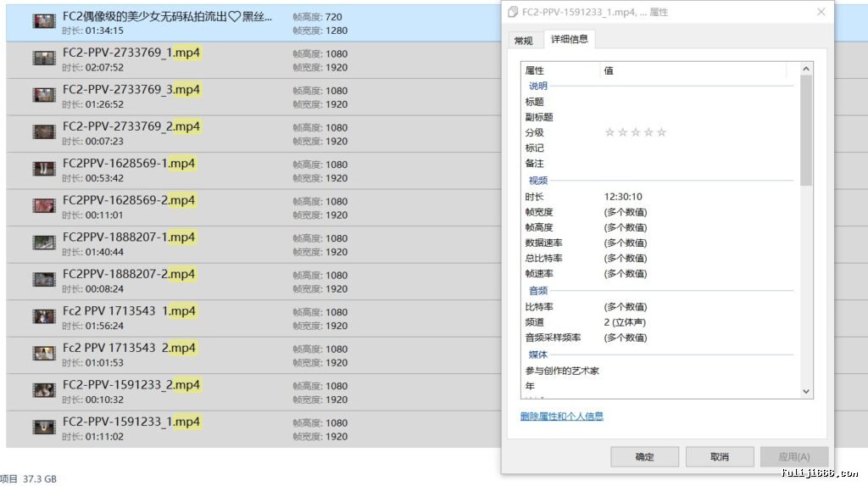
Task: Click the 取消 button
Action: pos(720,456)
